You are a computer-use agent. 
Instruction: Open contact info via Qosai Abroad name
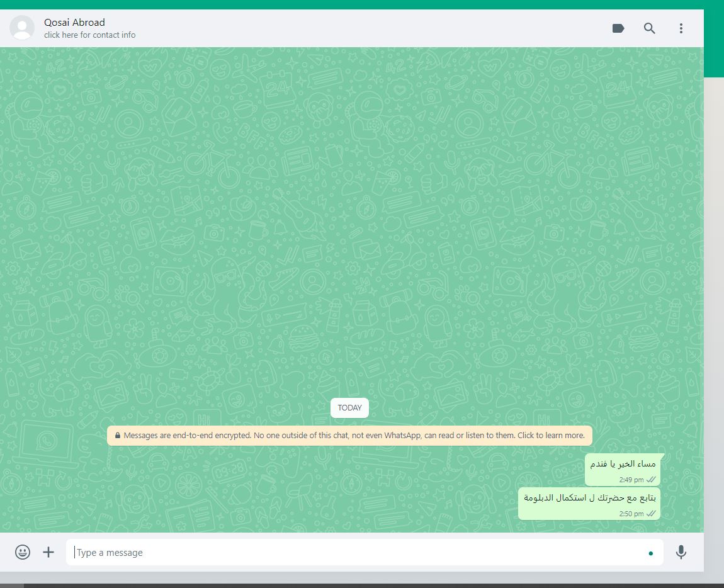[x=74, y=22]
